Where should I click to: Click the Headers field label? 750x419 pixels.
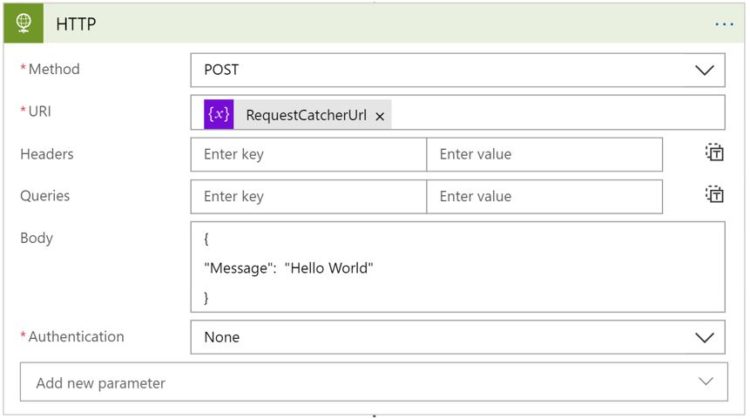[47, 154]
